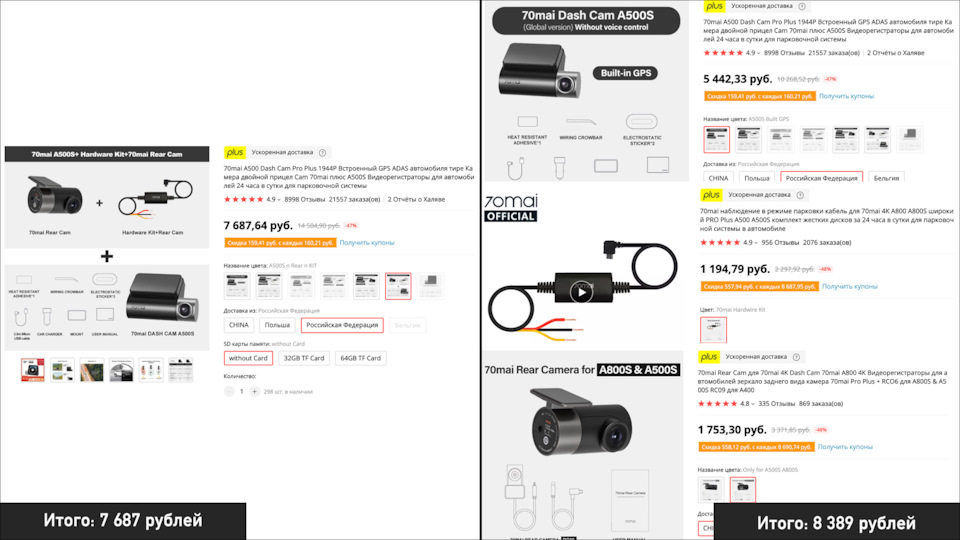
Task: Pick Российская Федерация on left listing
Action: (342, 325)
